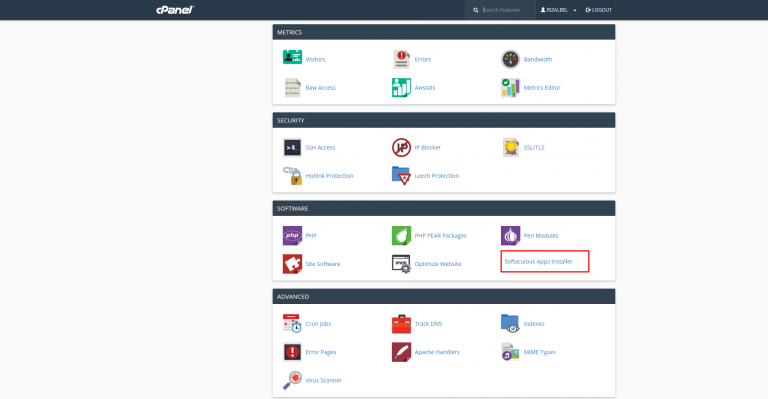Click the SSH Access text link
The width and height of the screenshot is (768, 399).
(x=320, y=147)
